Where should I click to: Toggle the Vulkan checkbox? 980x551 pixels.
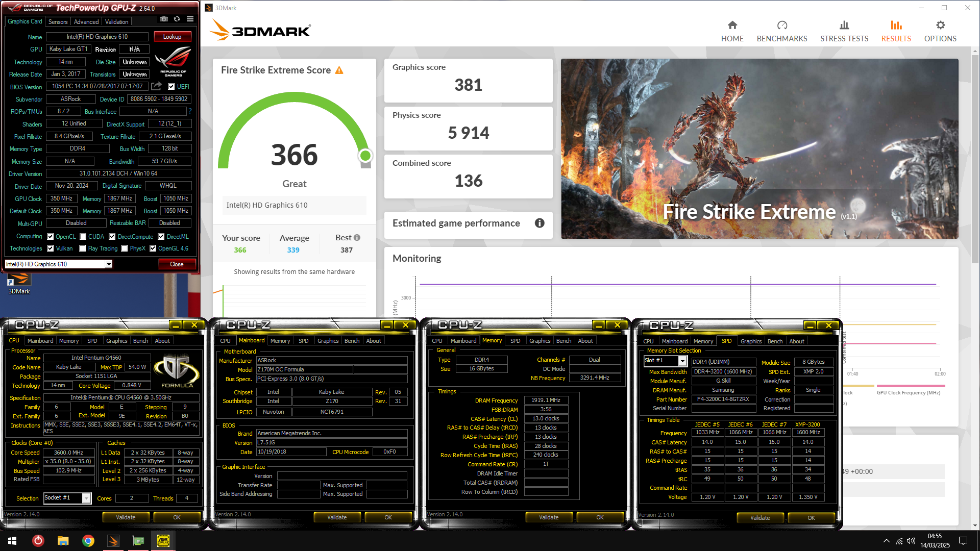51,248
